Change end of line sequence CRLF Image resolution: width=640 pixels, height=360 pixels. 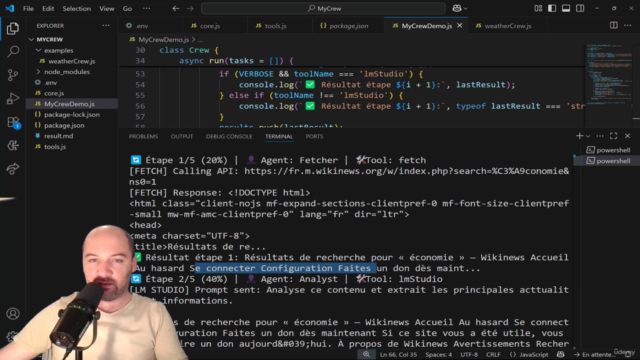[493, 355]
